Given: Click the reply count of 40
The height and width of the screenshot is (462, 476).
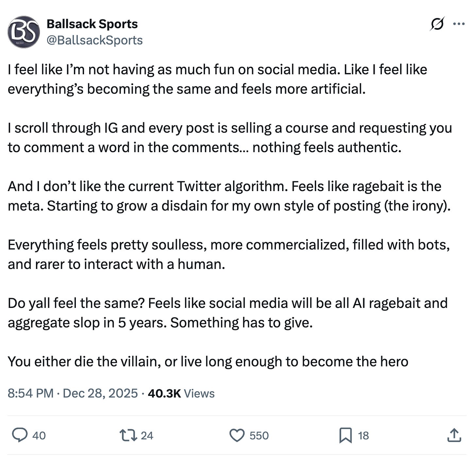Looking at the screenshot, I should click(x=39, y=435).
